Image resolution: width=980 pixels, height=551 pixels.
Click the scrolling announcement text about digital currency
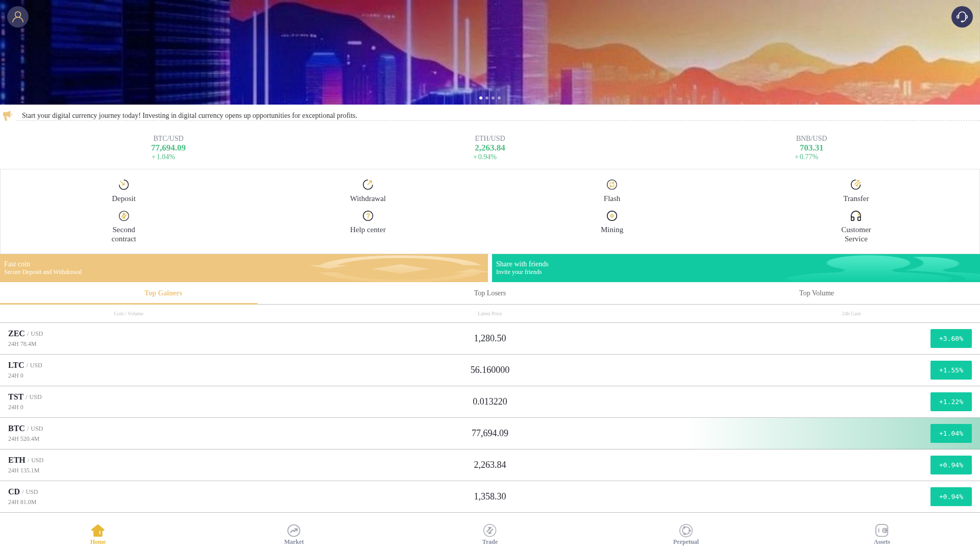pyautogui.click(x=189, y=116)
